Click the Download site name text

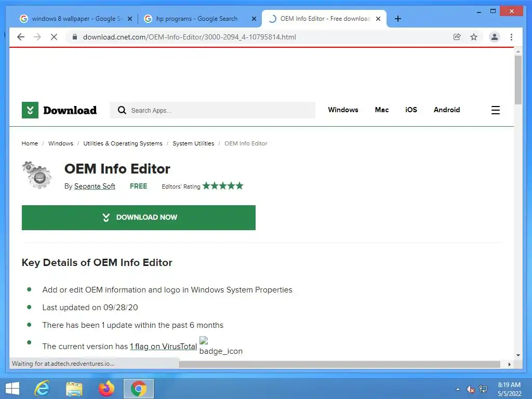point(70,110)
